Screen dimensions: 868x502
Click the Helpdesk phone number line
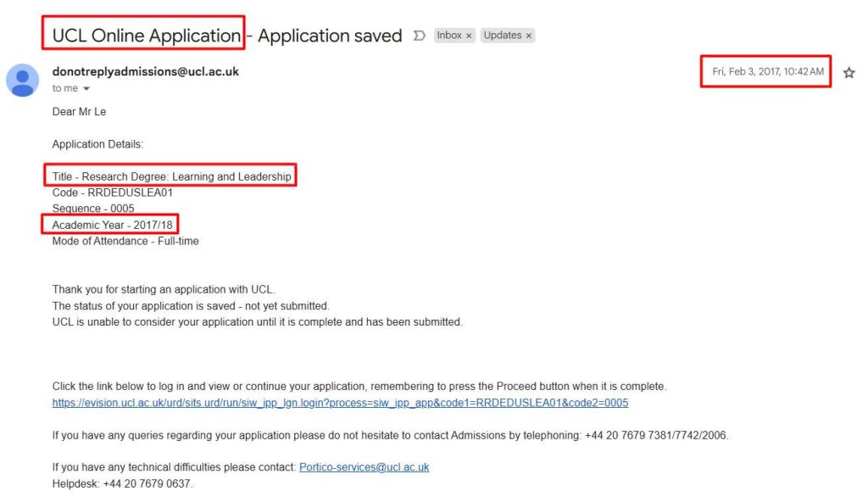[122, 483]
